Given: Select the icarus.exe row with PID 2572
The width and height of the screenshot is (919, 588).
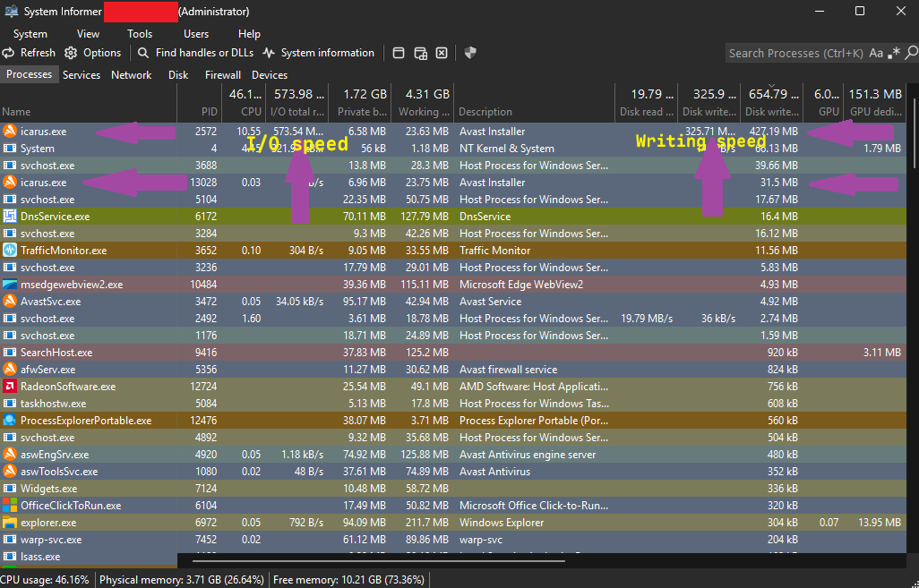Looking at the screenshot, I should point(453,132).
